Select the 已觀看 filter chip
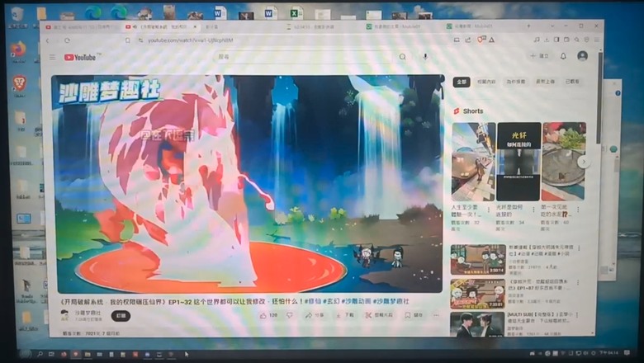Viewport: 644px width, 363px height. pos(572,82)
